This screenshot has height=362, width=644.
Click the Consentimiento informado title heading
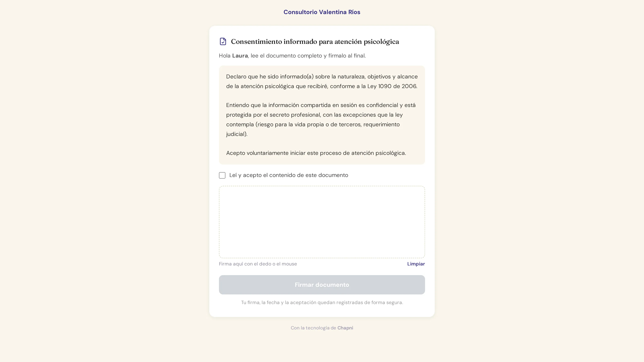pyautogui.click(x=315, y=41)
